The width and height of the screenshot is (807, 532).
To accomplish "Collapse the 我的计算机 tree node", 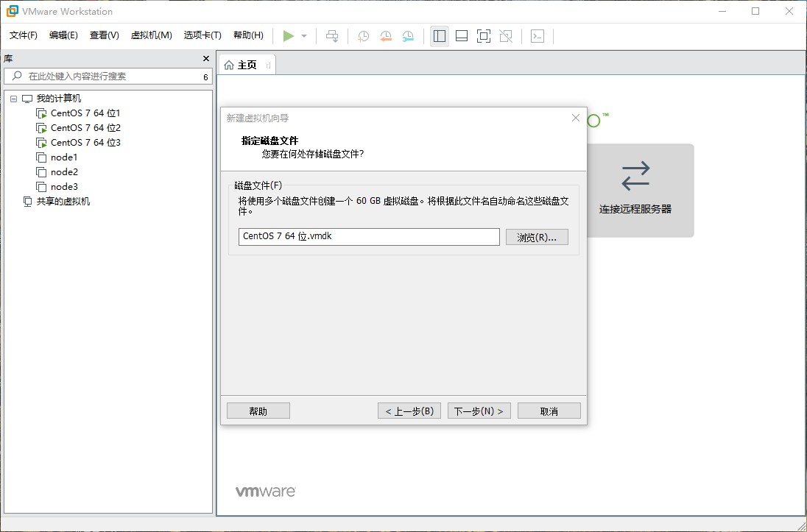I will [x=14, y=99].
